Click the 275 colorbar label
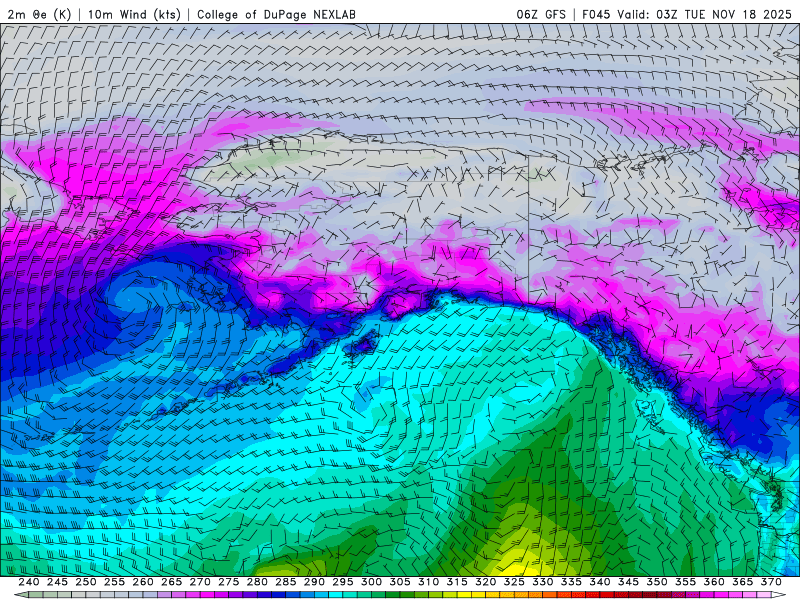This screenshot has width=800, height=600. (x=229, y=582)
